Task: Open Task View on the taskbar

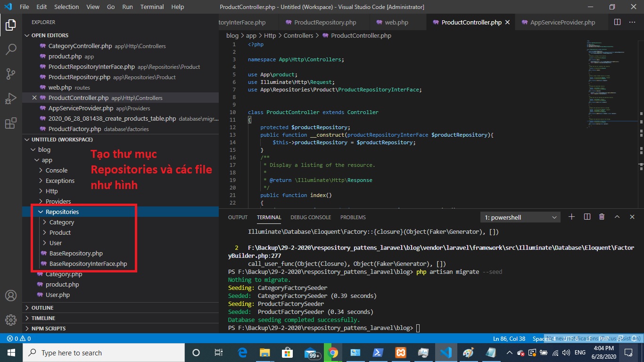Action: (x=219, y=353)
